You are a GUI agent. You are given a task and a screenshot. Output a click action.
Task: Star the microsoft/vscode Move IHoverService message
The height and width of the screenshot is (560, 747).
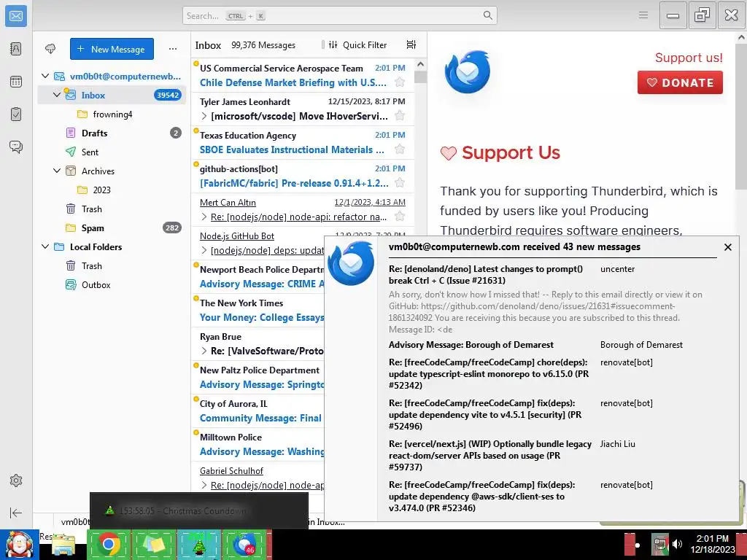pos(400,116)
